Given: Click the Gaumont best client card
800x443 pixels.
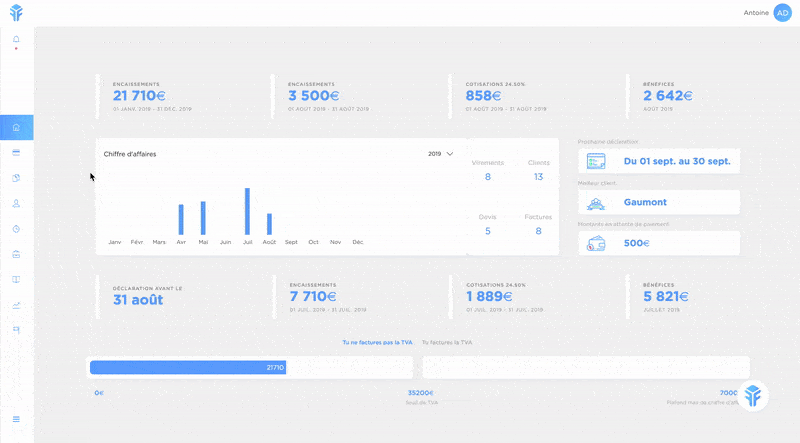Looking at the screenshot, I should click(659, 202).
